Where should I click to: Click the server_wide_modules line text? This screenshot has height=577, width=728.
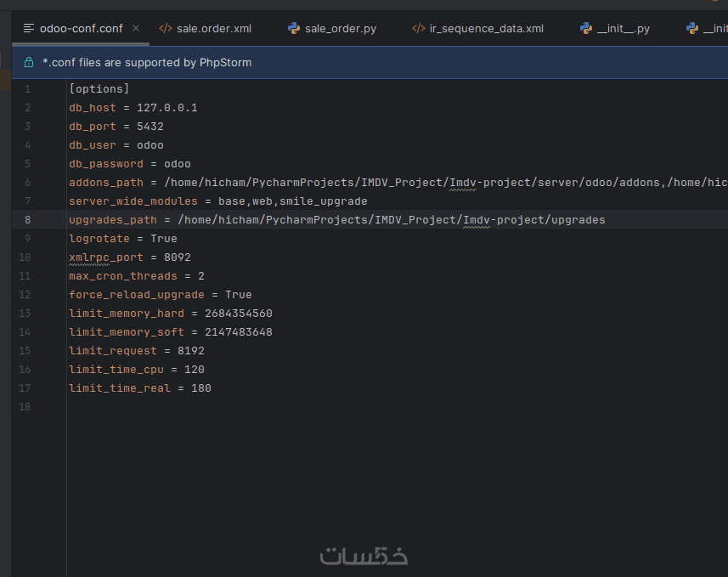[217, 201]
